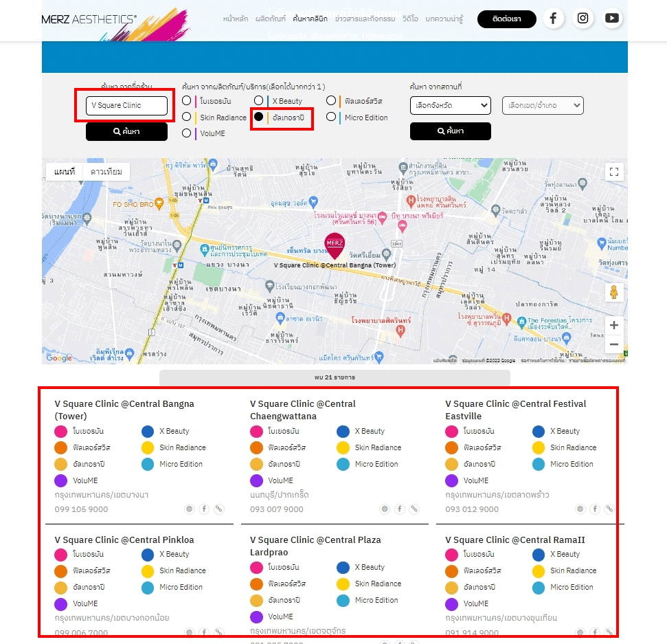Open the Facebook page icon in header

click(553, 19)
